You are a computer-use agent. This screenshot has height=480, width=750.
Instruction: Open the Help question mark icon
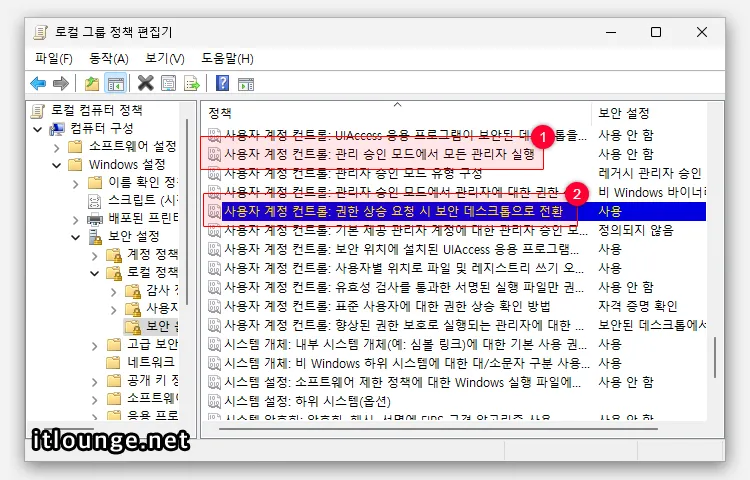222,83
